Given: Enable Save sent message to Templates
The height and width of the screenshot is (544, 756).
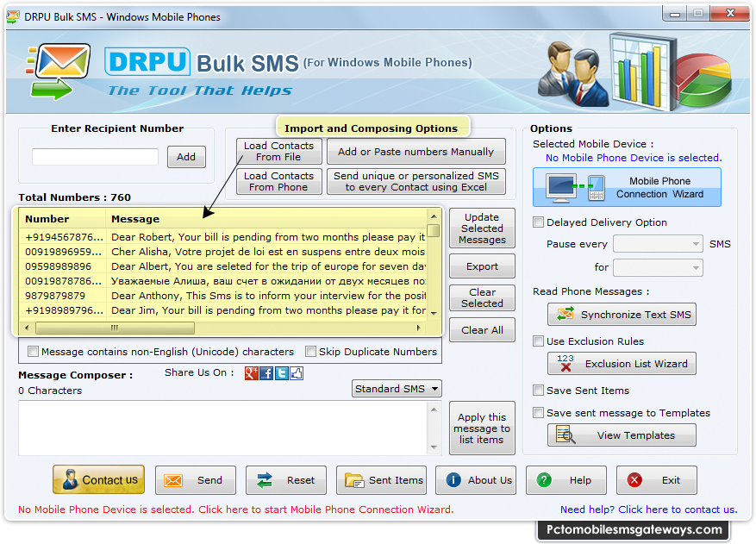Looking at the screenshot, I should point(538,412).
